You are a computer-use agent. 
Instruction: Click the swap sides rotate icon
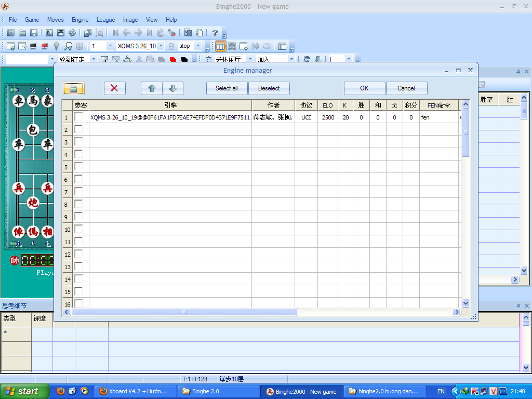coord(72,33)
